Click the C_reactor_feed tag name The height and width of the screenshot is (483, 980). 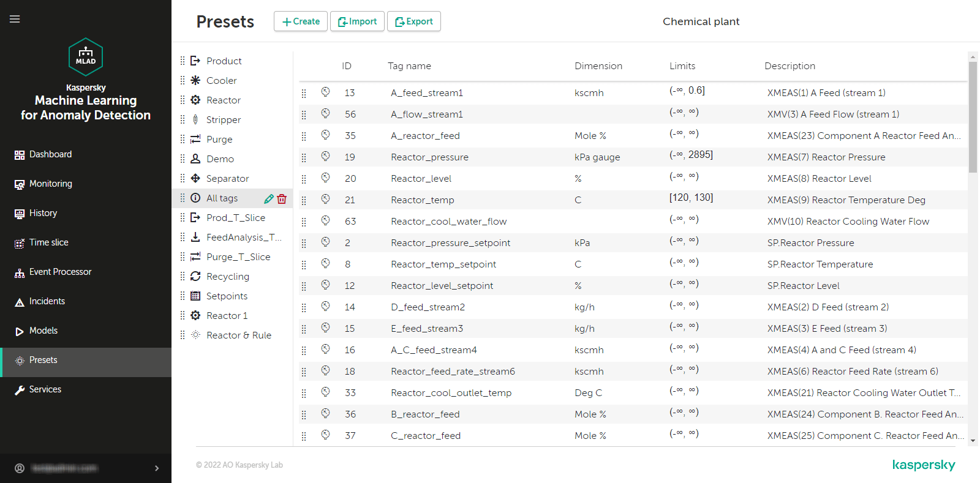(426, 436)
